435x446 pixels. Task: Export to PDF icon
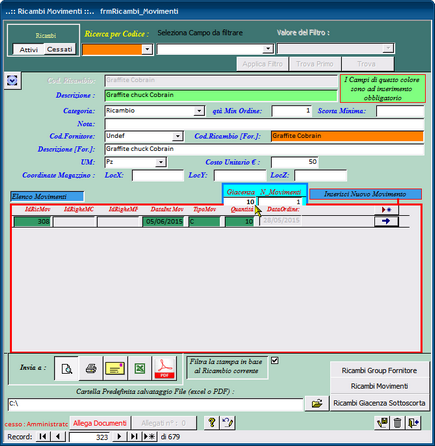point(164,368)
